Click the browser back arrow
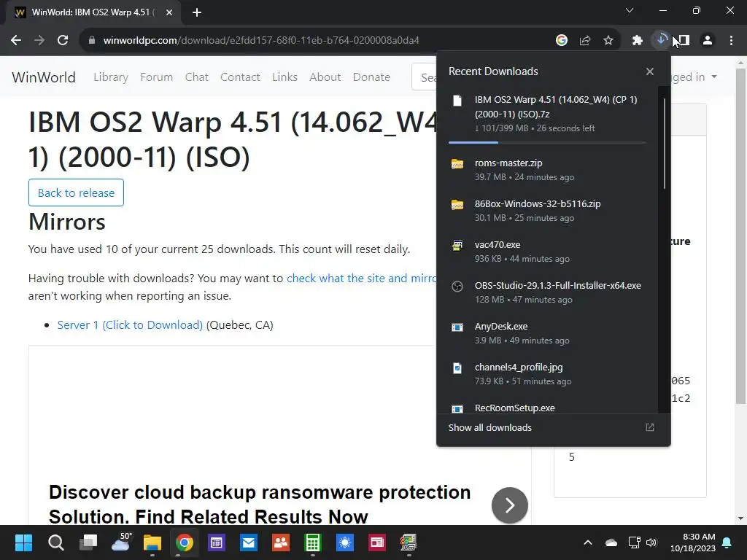This screenshot has width=747, height=560. 16,41
